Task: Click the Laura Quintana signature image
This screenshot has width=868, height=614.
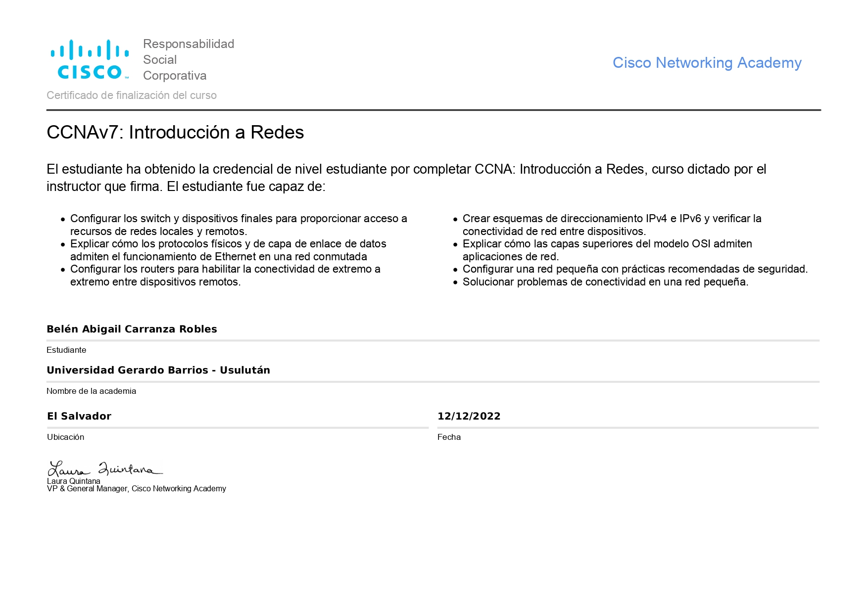Action: click(x=104, y=468)
